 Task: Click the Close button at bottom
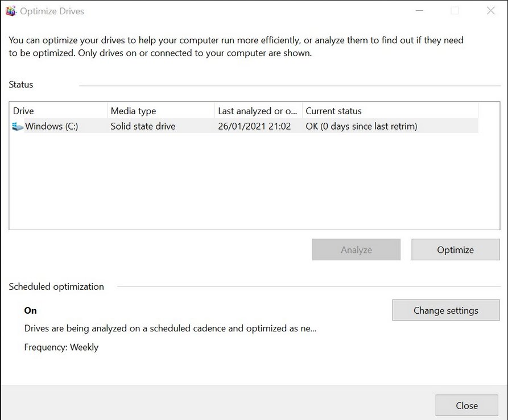pos(466,405)
